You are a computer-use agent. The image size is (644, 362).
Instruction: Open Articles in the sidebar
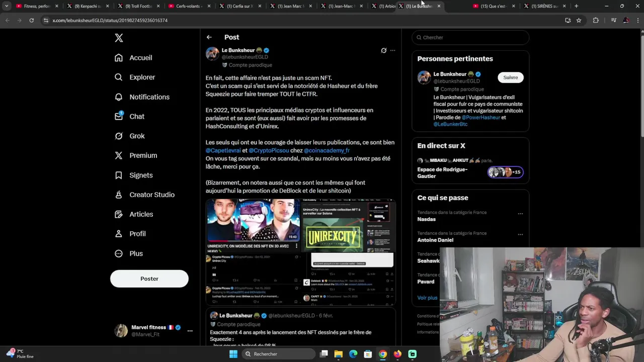(x=134, y=214)
